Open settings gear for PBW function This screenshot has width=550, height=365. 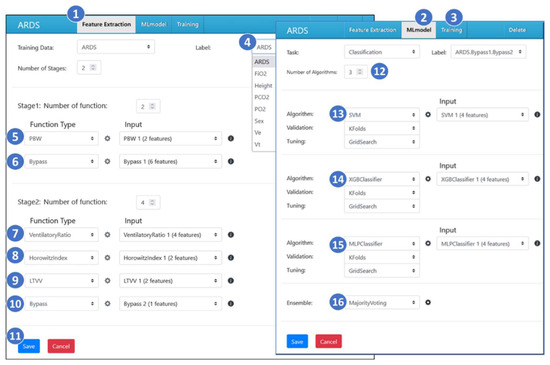pyautogui.click(x=107, y=138)
